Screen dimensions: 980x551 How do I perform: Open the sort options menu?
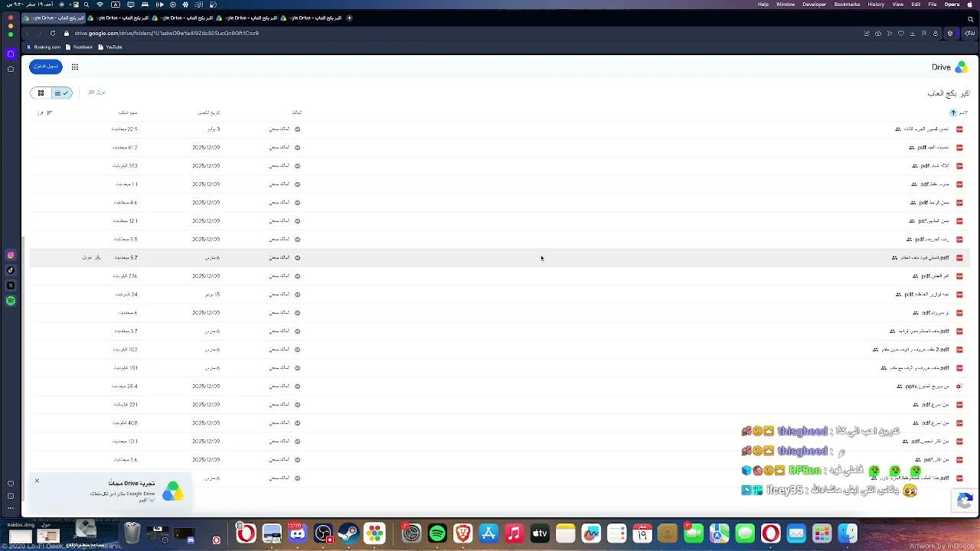point(45,112)
